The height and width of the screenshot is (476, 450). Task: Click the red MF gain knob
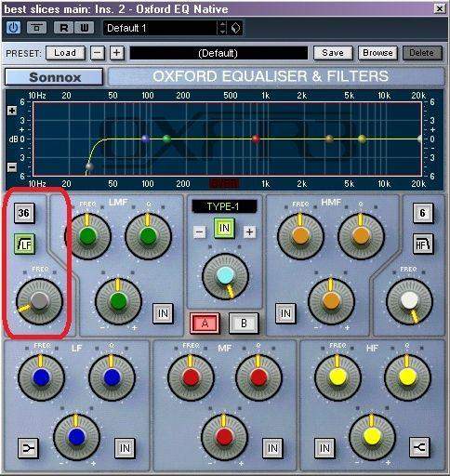point(224,436)
